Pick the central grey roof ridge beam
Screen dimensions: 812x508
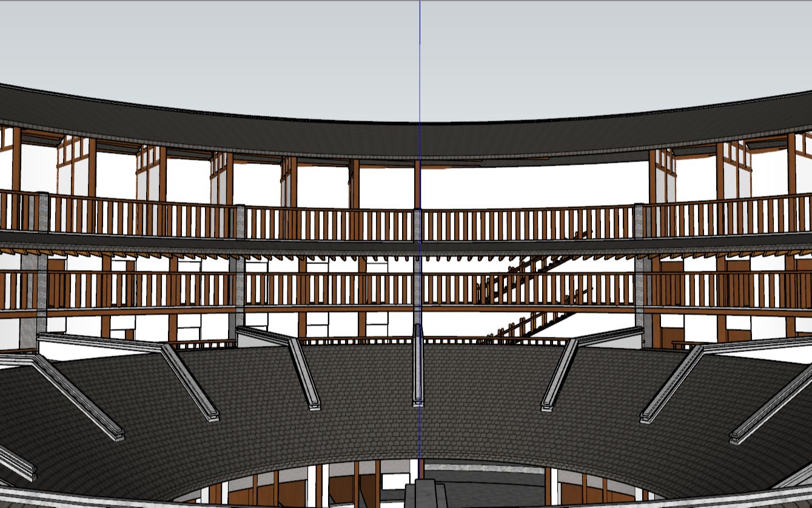(x=418, y=364)
